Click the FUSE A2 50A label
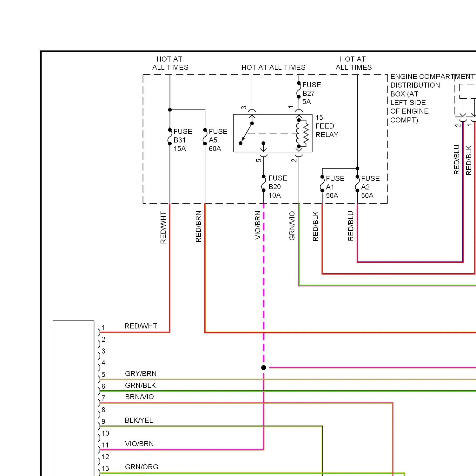This screenshot has height=476, width=476. (370, 187)
